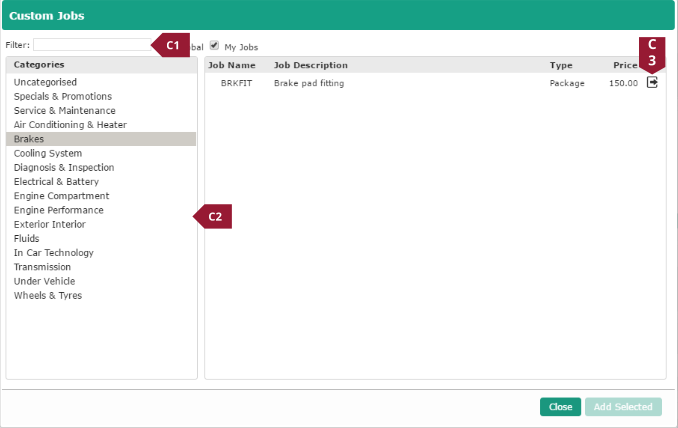678x428 pixels.
Task: Sort by the Job Name column header
Action: 232,65
